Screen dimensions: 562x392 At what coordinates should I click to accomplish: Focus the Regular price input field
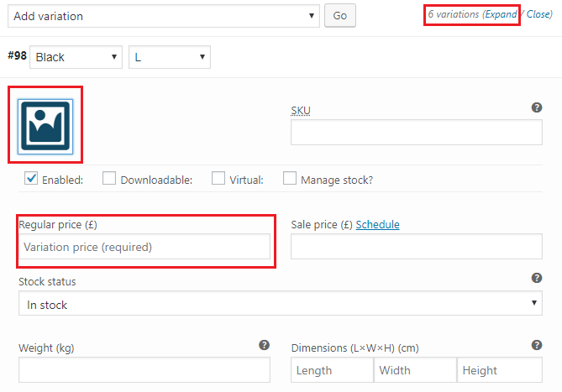click(144, 247)
